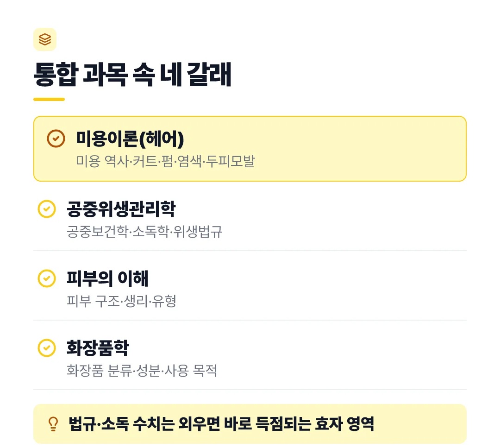Click the title 통합 과목 속 네 갈래
Image resolution: width=500 pixels, height=448 pixels.
(x=132, y=74)
